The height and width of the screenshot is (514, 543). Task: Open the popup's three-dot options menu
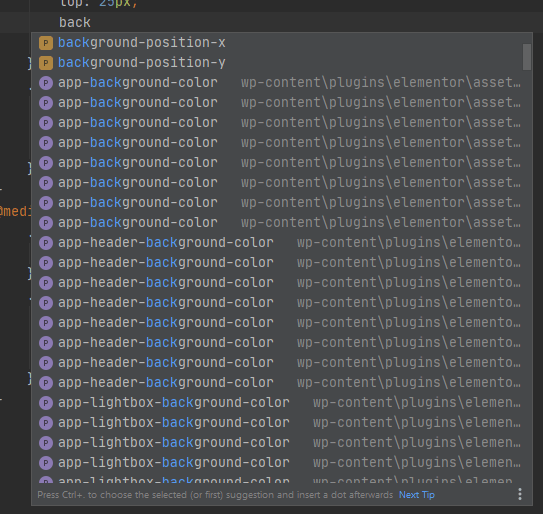[519, 494]
